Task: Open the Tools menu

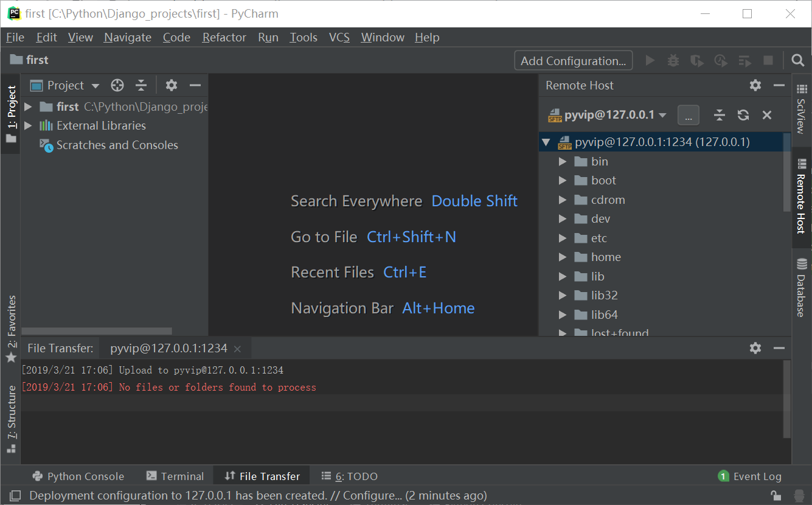Action: (304, 37)
